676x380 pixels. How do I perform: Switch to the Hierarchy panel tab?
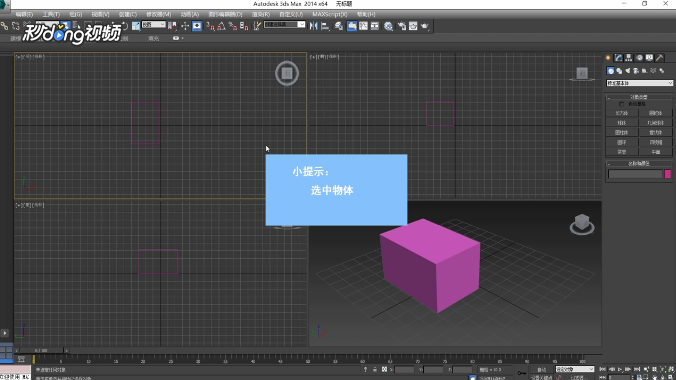[x=629, y=58]
